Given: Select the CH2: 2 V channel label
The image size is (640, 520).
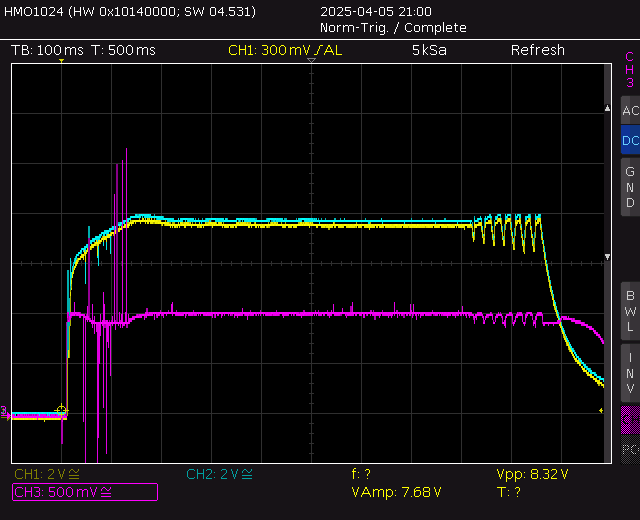Looking at the screenshot, I should click(220, 474).
